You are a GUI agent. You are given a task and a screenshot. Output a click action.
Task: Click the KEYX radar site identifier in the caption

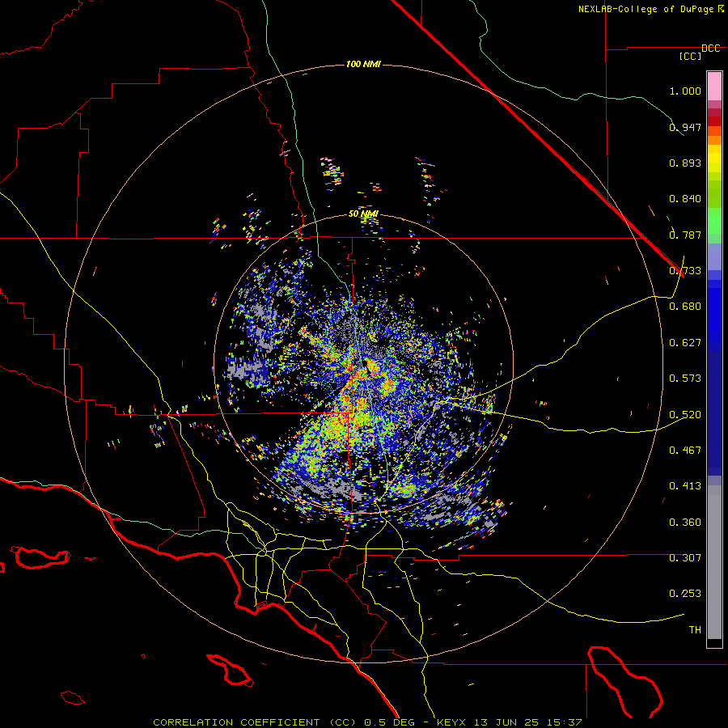click(453, 722)
